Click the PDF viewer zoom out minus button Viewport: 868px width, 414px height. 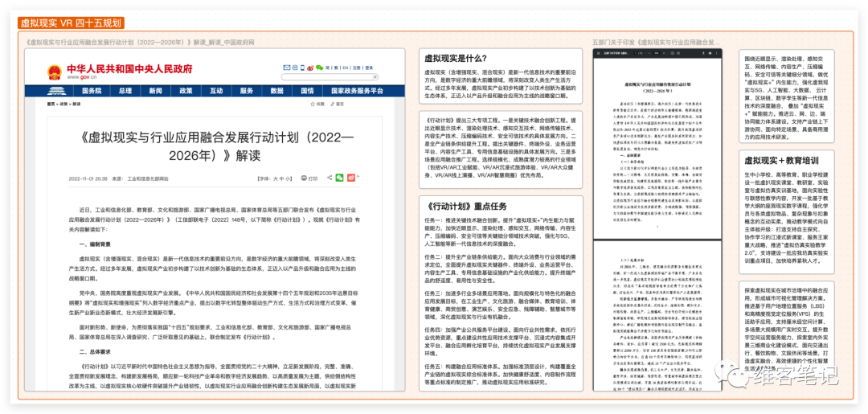[649, 53]
